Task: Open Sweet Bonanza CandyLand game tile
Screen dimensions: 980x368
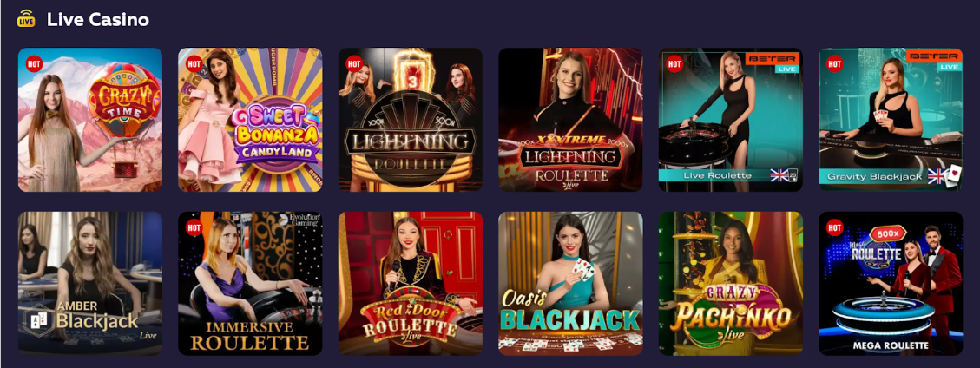Action: [x=250, y=120]
